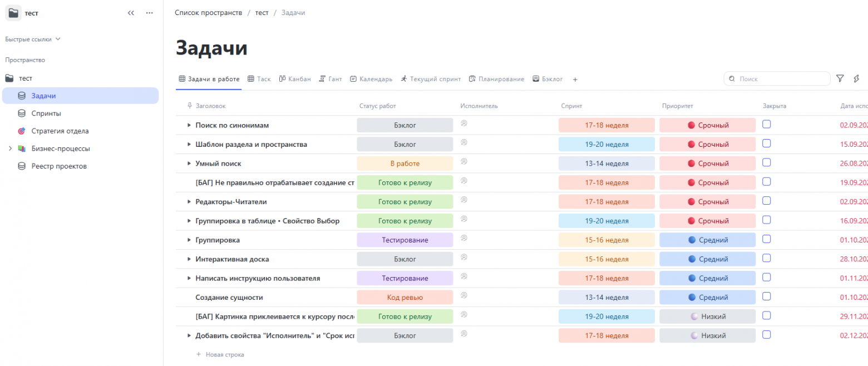The width and height of the screenshot is (868, 366).
Task: Collapse sidebar with double chevron icon
Action: click(x=131, y=13)
